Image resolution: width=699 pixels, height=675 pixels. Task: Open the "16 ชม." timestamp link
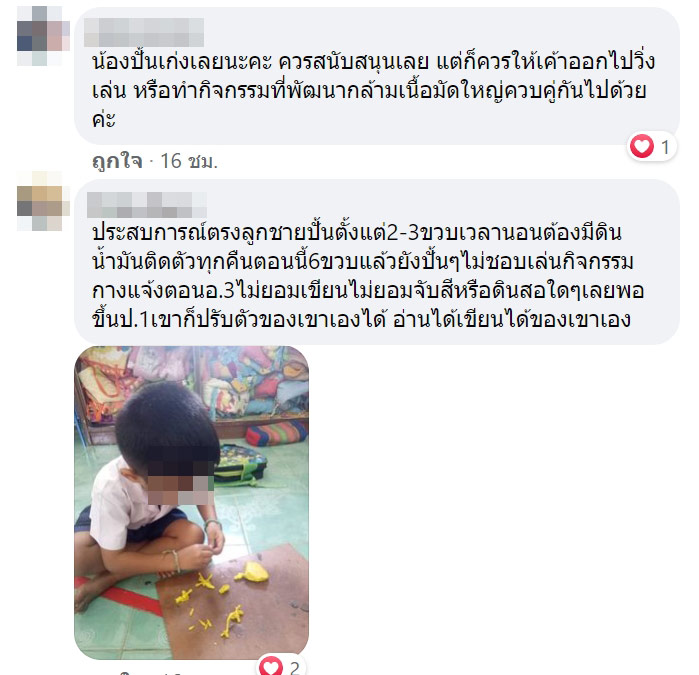coord(189,161)
